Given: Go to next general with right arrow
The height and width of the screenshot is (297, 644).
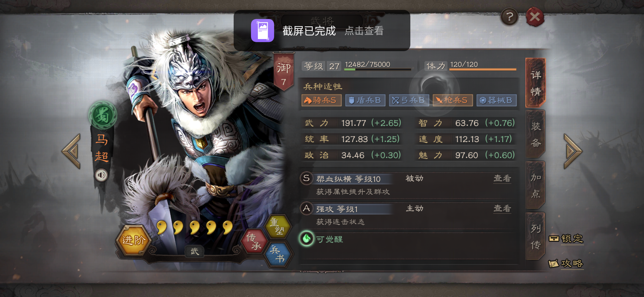Looking at the screenshot, I should tap(573, 151).
